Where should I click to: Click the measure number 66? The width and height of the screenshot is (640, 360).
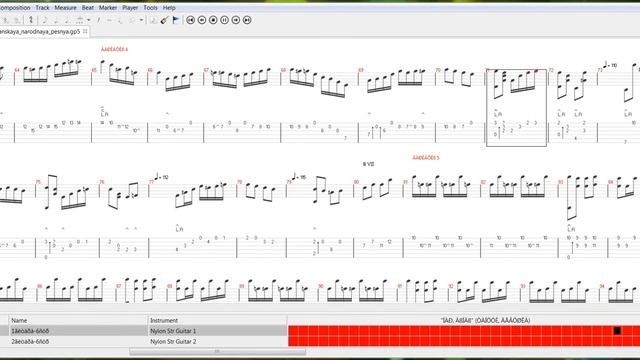click(150, 70)
